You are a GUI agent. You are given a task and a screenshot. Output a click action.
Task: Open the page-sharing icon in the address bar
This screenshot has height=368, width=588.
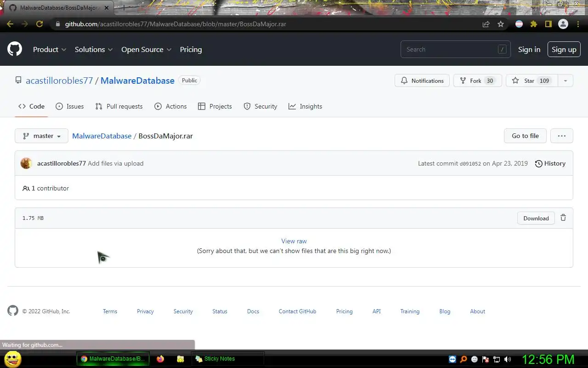[x=486, y=24]
